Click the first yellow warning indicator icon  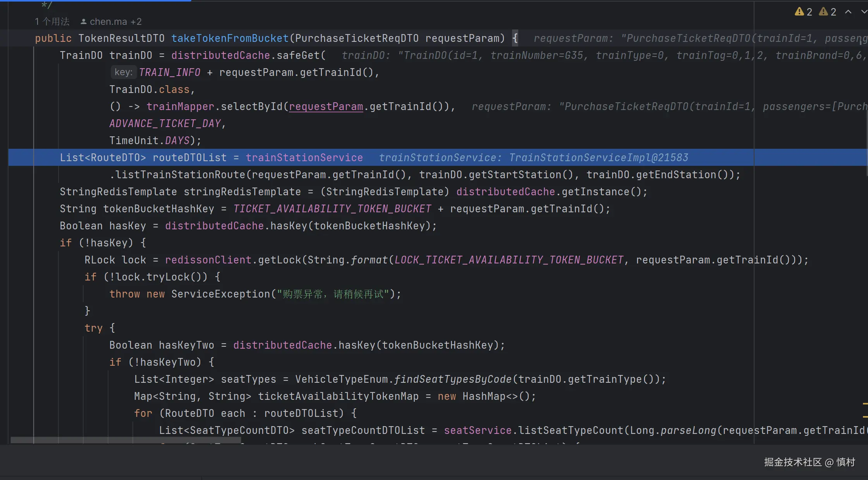[799, 12]
